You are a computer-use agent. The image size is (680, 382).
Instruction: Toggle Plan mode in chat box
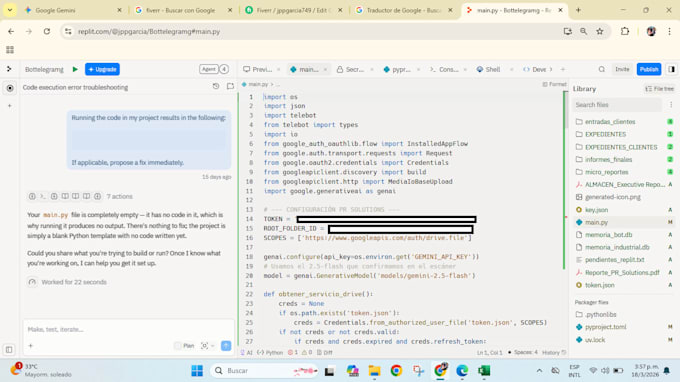pos(184,346)
